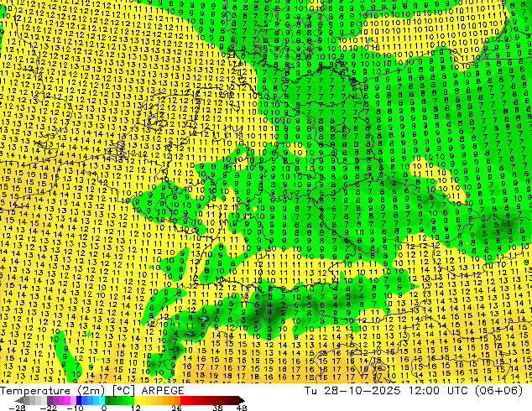Viewport: 532px width, 411px height.
Task: Click the dark right arrow tip of color scale
Action: (242, 400)
